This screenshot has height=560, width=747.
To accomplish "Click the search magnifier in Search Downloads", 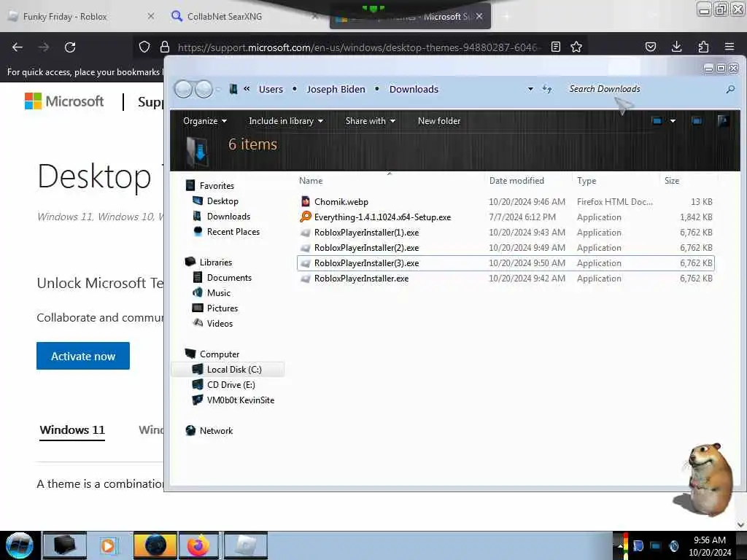I will coord(730,89).
